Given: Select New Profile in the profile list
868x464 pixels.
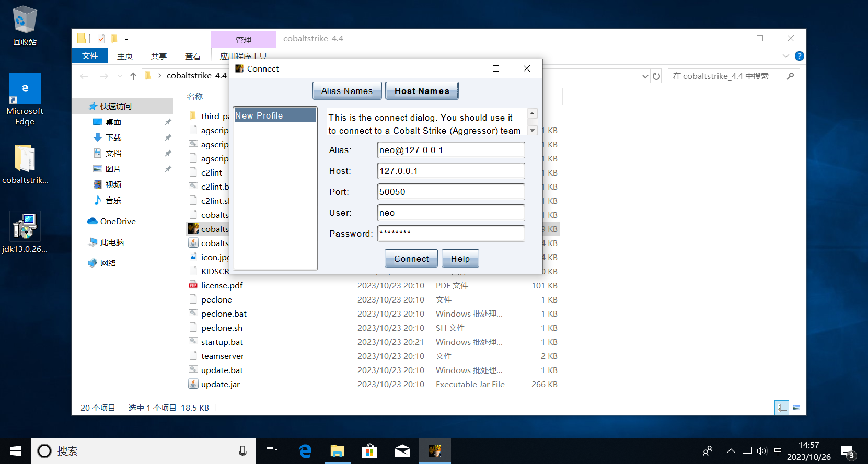Looking at the screenshot, I should click(275, 115).
